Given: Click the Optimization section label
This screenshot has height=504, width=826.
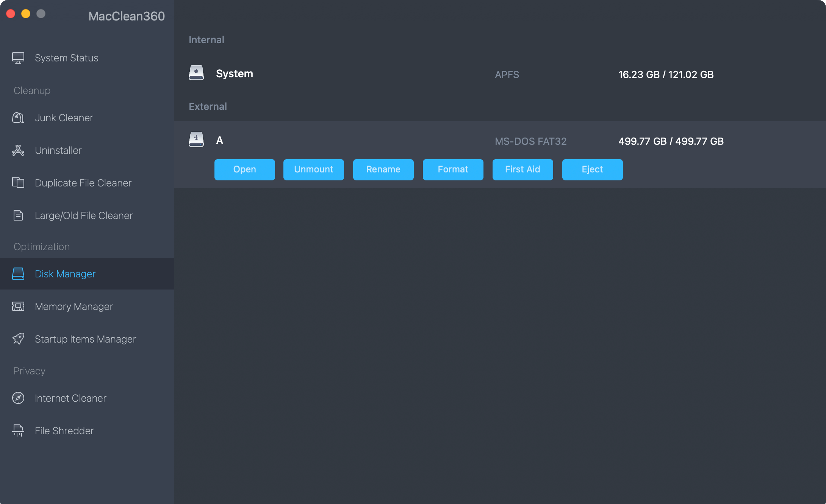Looking at the screenshot, I should [42, 247].
